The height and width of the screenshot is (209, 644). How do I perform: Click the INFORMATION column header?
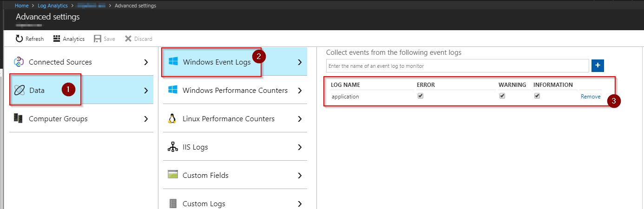point(553,85)
